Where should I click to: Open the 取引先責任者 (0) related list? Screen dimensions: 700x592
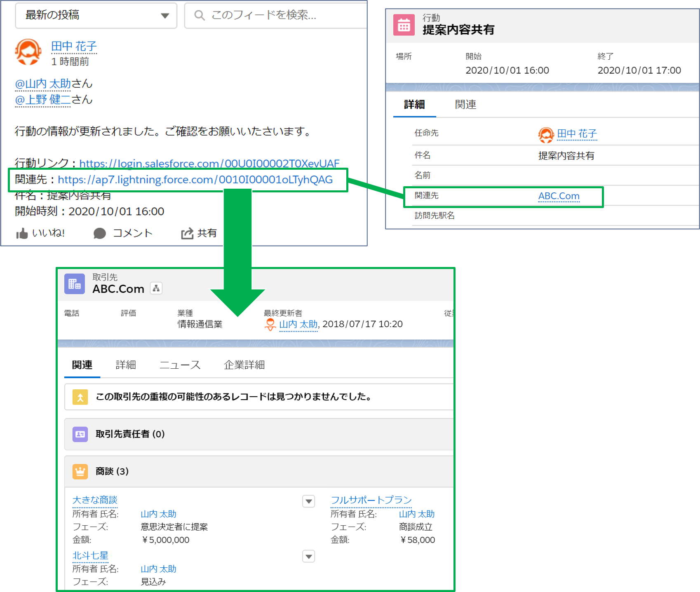130,434
